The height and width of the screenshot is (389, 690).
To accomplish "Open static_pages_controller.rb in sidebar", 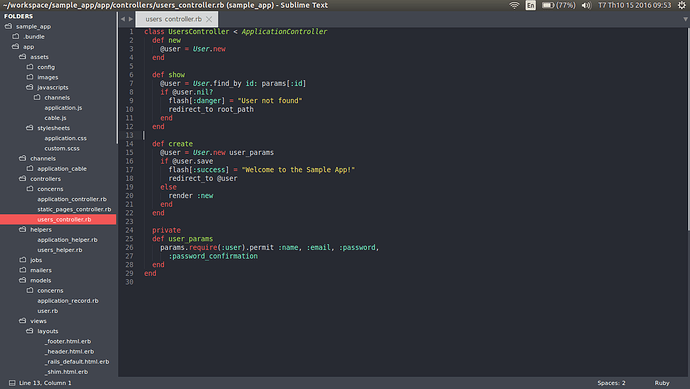I will 74,209.
